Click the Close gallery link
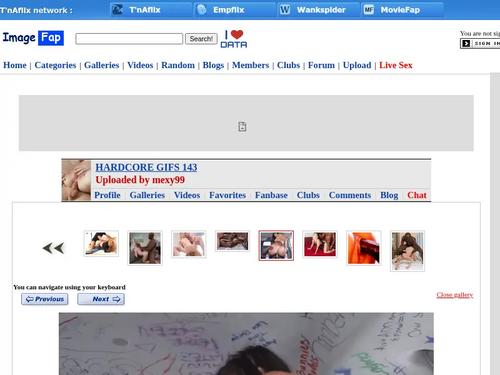 click(x=455, y=295)
